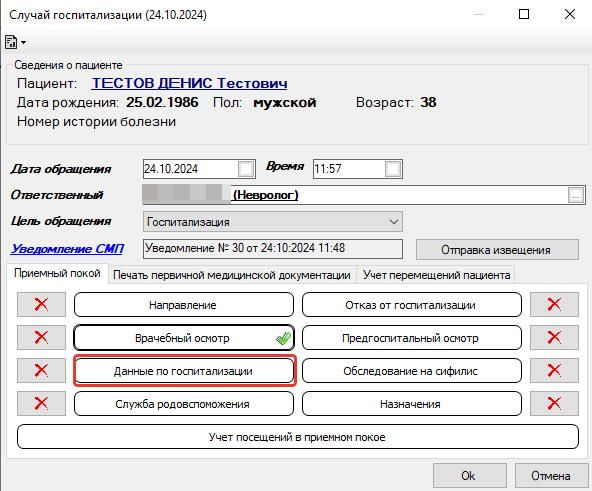Switch to Печать первичной медицинской документации tab
The width and height of the screenshot is (592, 491).
pyautogui.click(x=232, y=275)
